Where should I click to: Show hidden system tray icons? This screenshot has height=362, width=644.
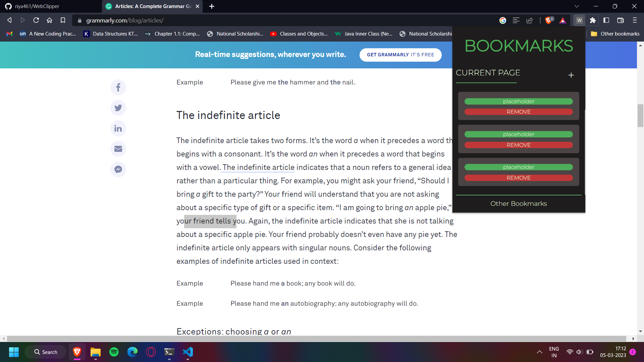click(x=539, y=352)
